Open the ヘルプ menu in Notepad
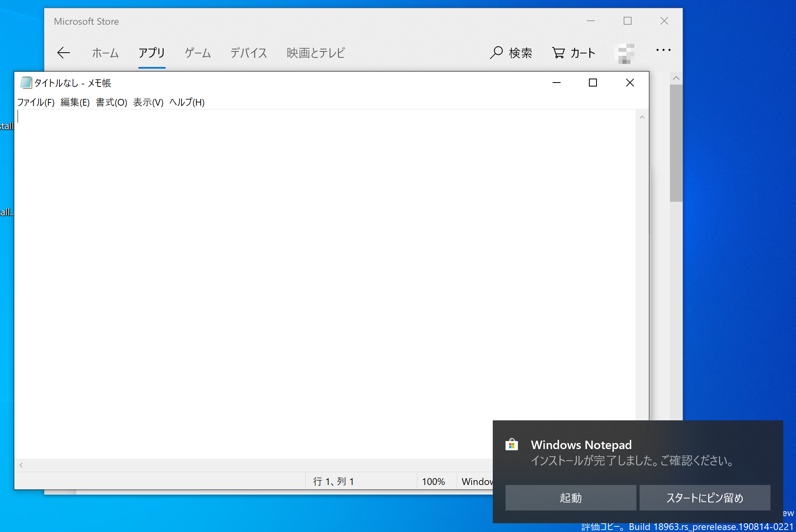The width and height of the screenshot is (796, 532). (x=186, y=102)
